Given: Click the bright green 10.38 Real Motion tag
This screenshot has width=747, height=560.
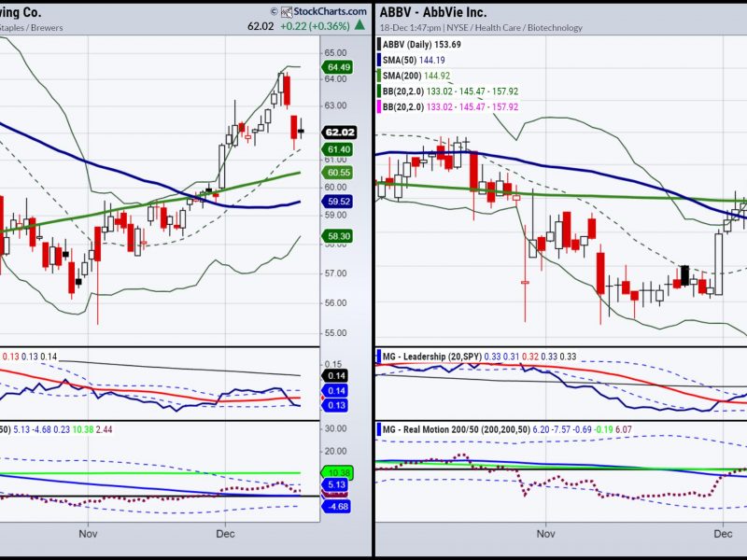Looking at the screenshot, I should (x=337, y=472).
